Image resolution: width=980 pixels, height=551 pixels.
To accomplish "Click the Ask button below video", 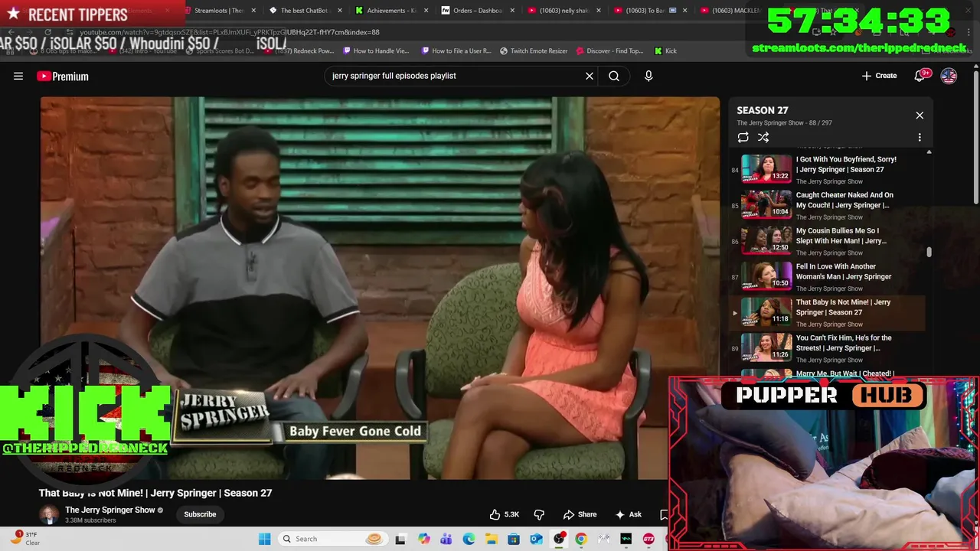I will coord(629,514).
